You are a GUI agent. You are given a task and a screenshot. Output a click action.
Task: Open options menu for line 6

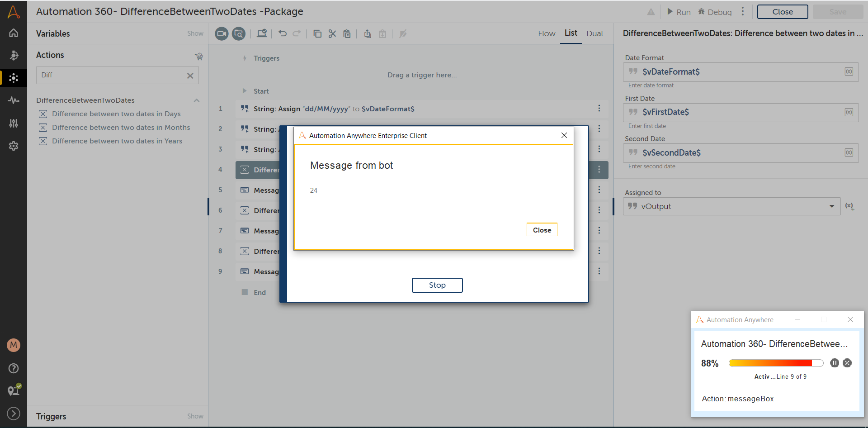pos(599,210)
